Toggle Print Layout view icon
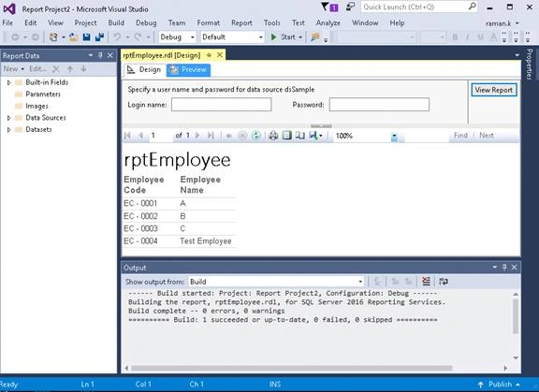Screen dimensions: 539x392 286,136
